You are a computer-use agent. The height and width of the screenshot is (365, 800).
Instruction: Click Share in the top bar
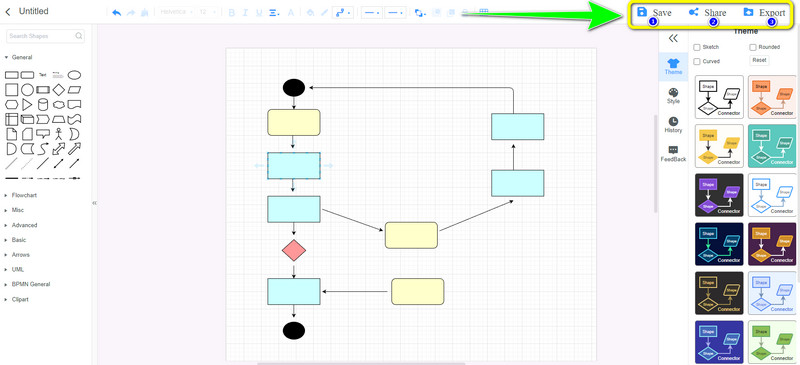pos(707,13)
